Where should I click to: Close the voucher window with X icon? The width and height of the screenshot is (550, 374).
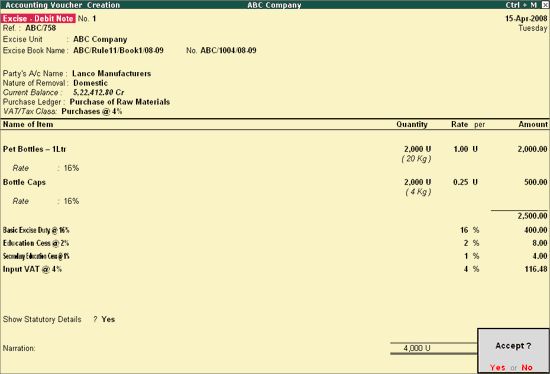coord(545,5)
